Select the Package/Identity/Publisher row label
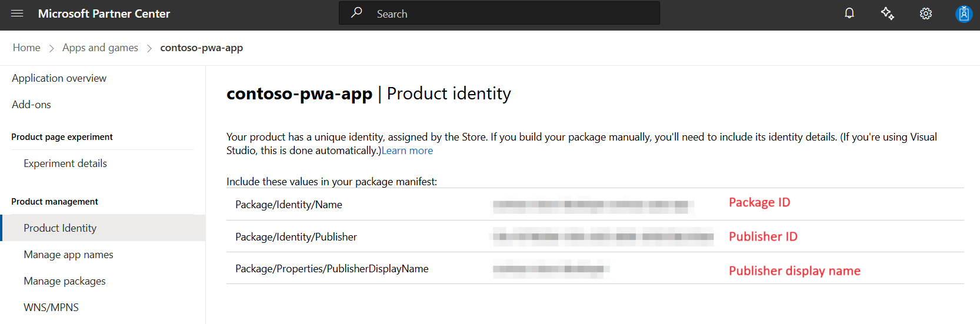The image size is (980, 324). pos(296,237)
